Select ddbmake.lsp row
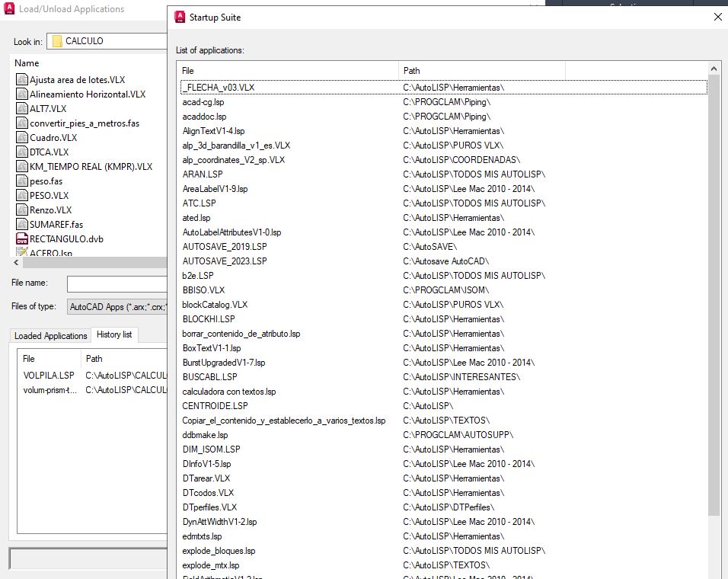728x579 pixels. (443, 434)
